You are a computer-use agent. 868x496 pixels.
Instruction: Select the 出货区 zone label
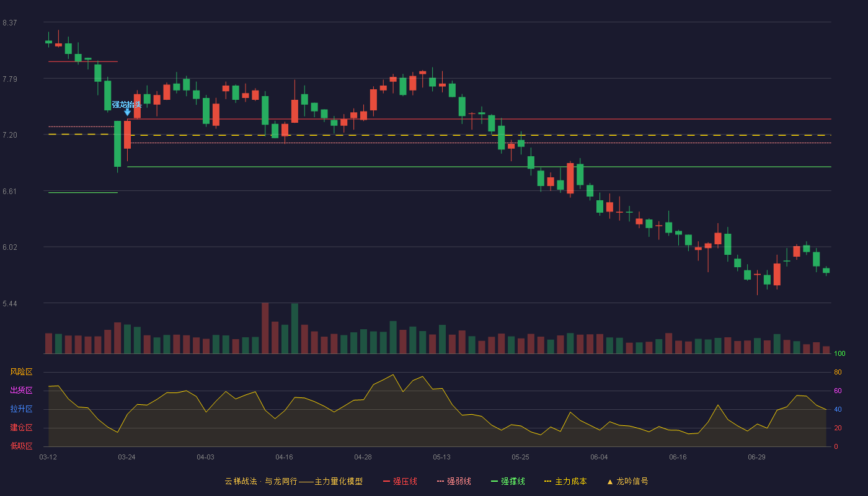pos(21,391)
